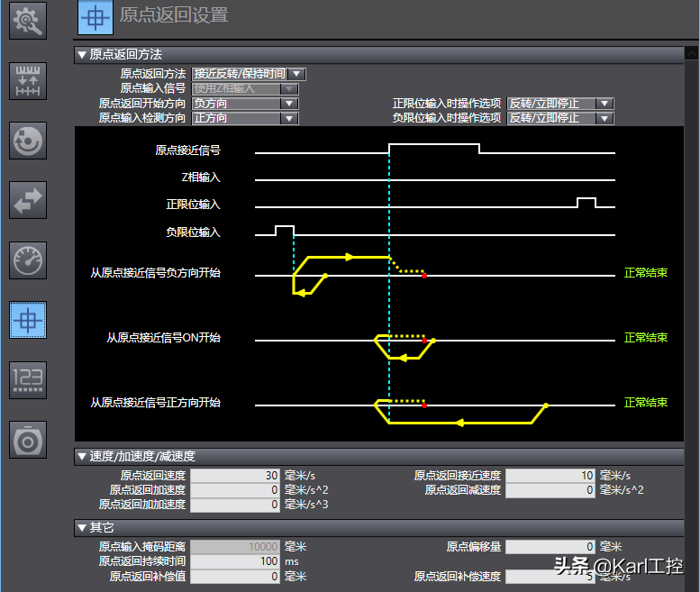This screenshot has height=592, width=700.
Task: Collapse the 原点返回方法 section header
Action: pos(83,55)
